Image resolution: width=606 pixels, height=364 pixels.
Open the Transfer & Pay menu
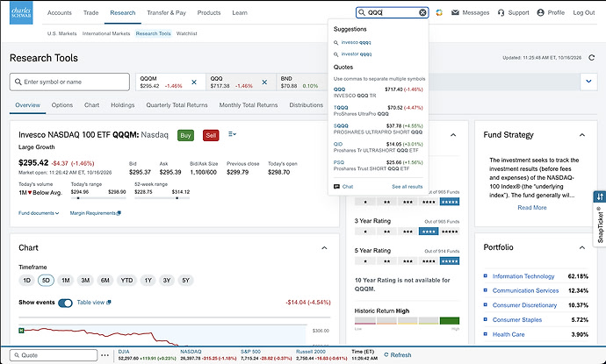[166, 13]
